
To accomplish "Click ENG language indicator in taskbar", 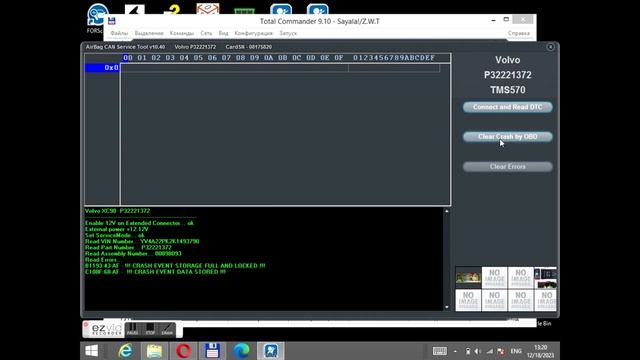I will click(x=516, y=351).
